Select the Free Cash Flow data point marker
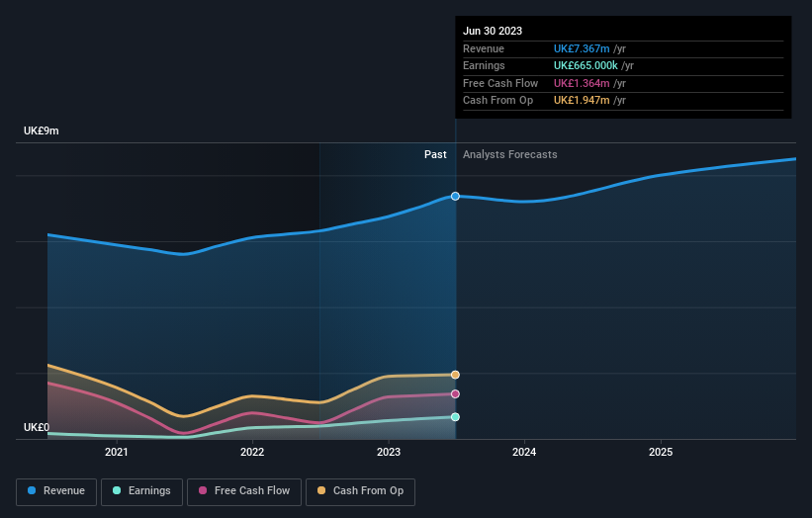 [455, 393]
